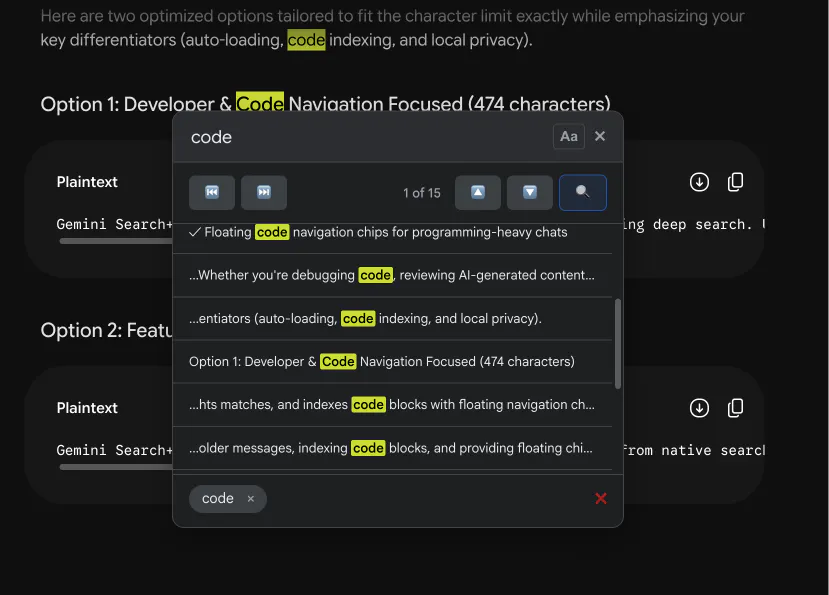Select result '...hts matches, and indexes code blocks'

392,405
